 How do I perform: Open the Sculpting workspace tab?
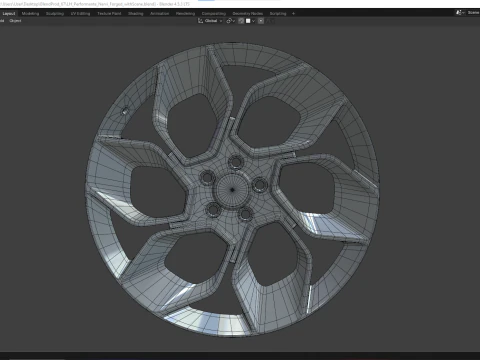click(55, 14)
